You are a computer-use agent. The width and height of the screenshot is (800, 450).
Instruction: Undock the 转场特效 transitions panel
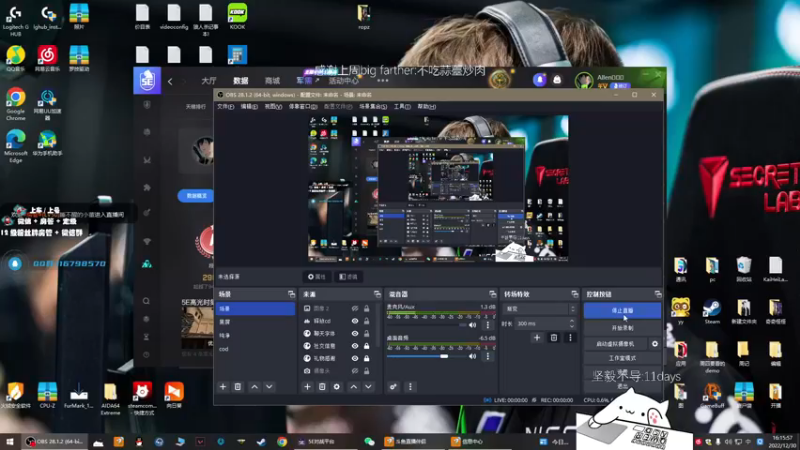coord(575,294)
